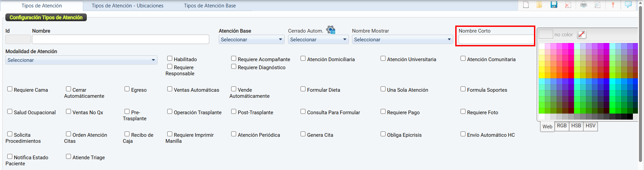Open the search magnifier document icon
This screenshot has width=644, height=170.
(598, 5)
